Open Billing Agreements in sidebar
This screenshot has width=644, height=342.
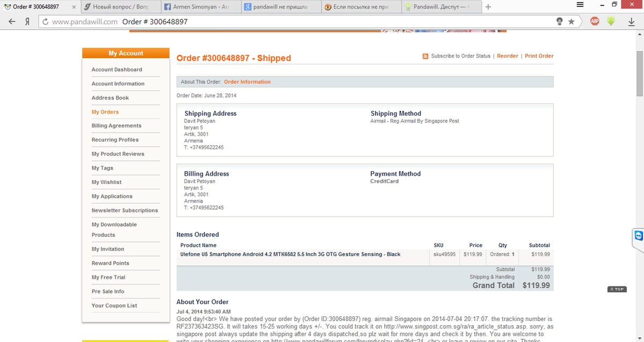click(116, 126)
